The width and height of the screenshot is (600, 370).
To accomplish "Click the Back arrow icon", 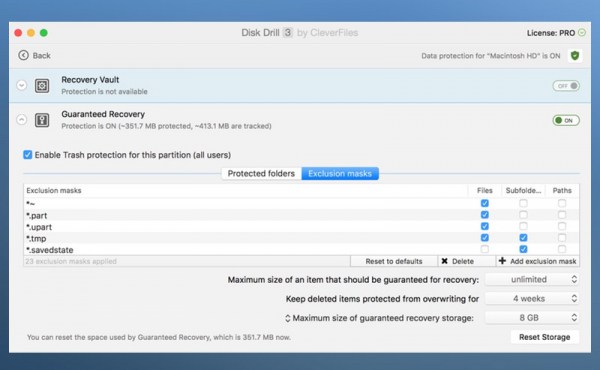I will click(x=23, y=55).
